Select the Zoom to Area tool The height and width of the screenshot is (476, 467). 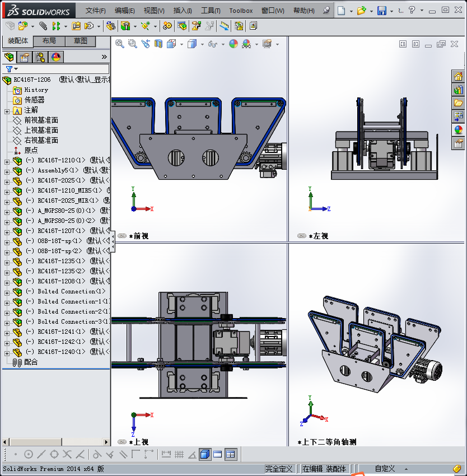(x=132, y=44)
